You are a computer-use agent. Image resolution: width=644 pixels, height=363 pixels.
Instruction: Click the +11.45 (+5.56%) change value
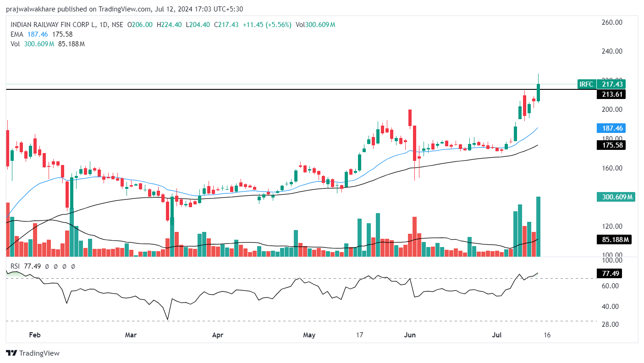(268, 25)
